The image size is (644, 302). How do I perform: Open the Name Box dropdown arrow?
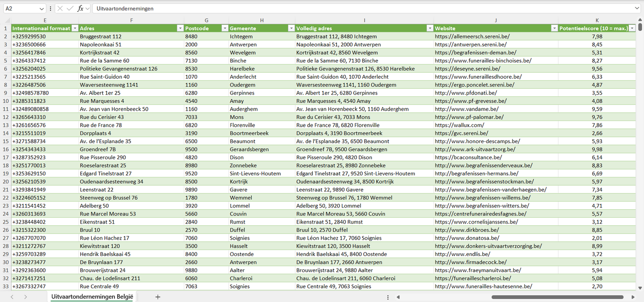pyautogui.click(x=41, y=8)
